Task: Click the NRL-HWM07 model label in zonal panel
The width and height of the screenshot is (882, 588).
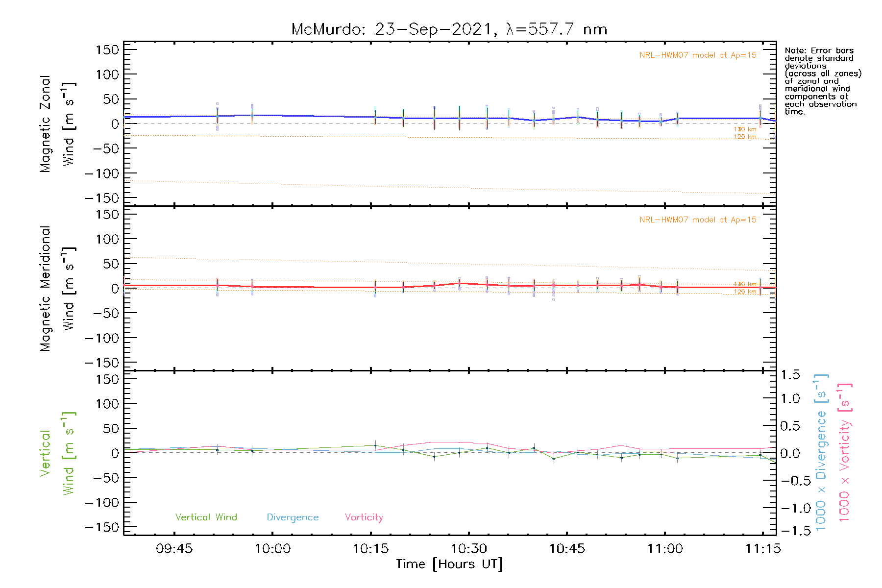Action: (697, 55)
